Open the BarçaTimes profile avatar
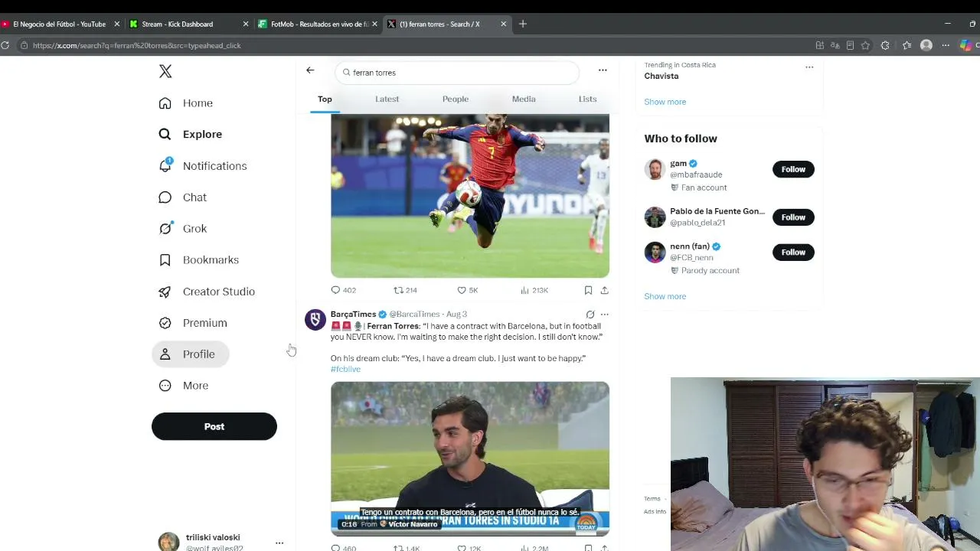Screen dimensions: 980x551 [315, 320]
